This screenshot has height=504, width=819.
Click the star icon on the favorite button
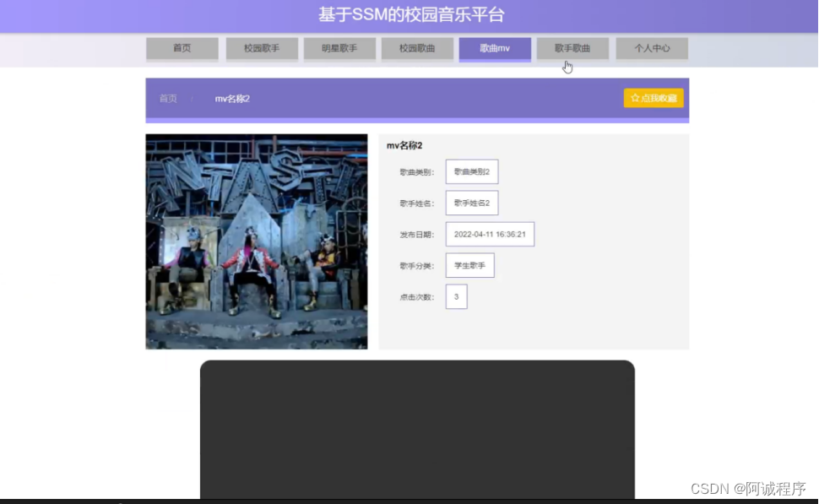633,98
